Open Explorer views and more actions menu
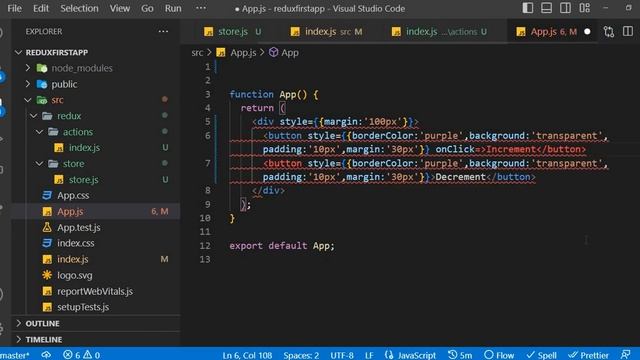This screenshot has height=360, width=640. 163,31
